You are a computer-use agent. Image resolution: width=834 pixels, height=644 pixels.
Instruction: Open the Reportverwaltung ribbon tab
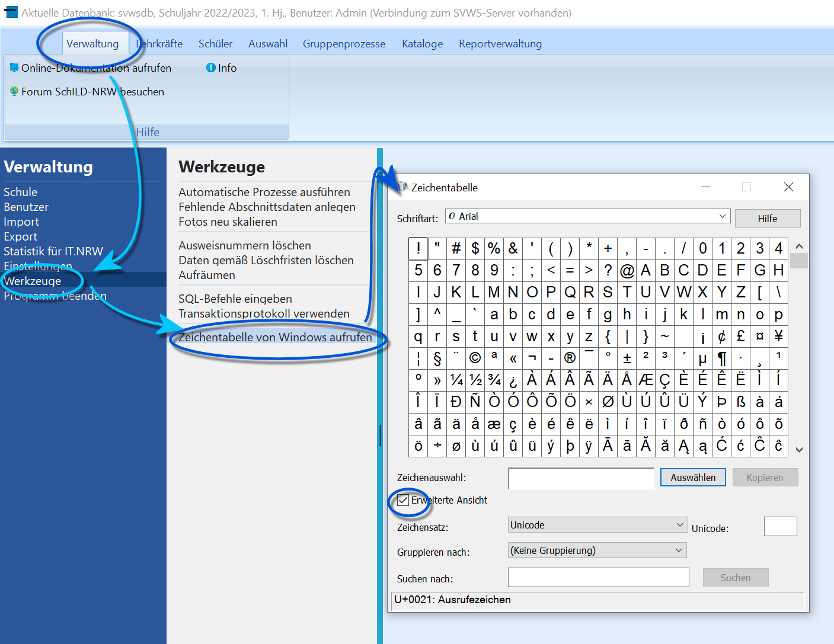point(500,44)
